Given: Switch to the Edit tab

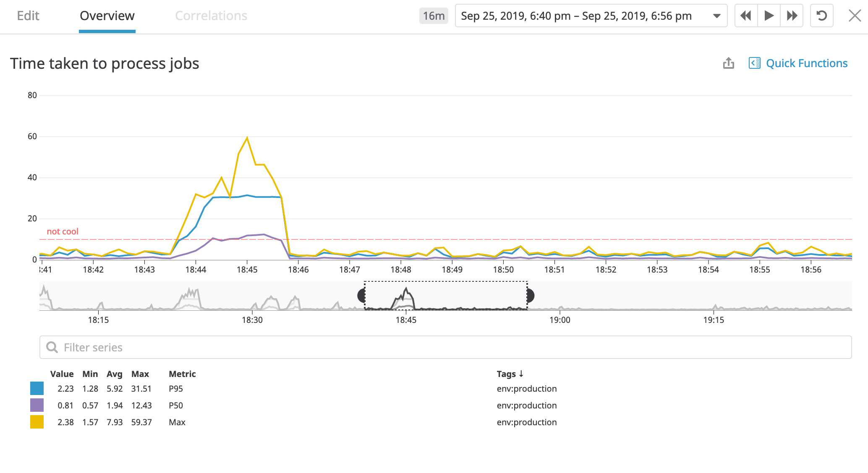Looking at the screenshot, I should (28, 16).
